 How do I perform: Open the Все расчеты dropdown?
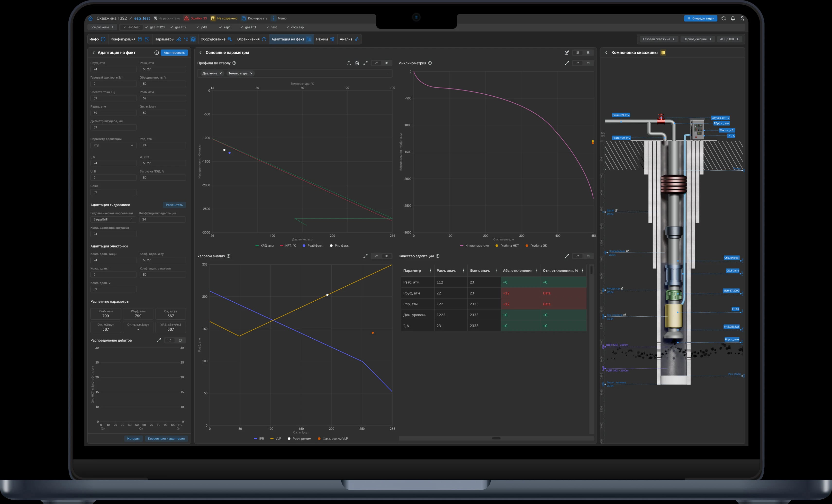102,27
